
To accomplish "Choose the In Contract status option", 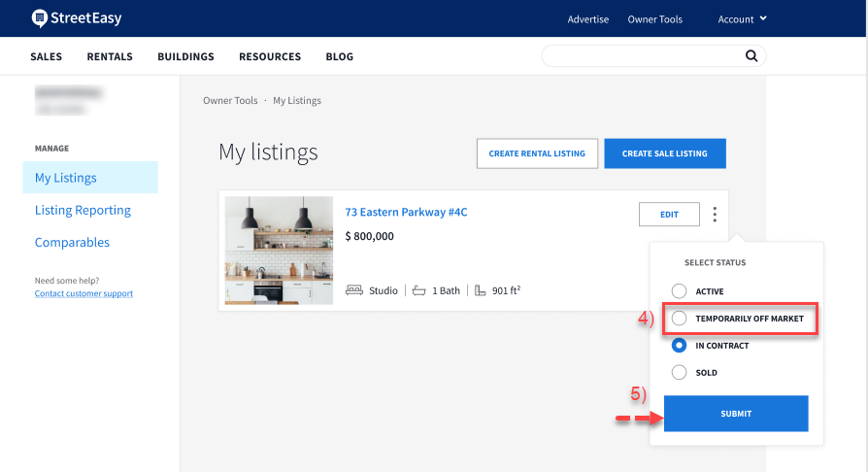I will pos(680,345).
